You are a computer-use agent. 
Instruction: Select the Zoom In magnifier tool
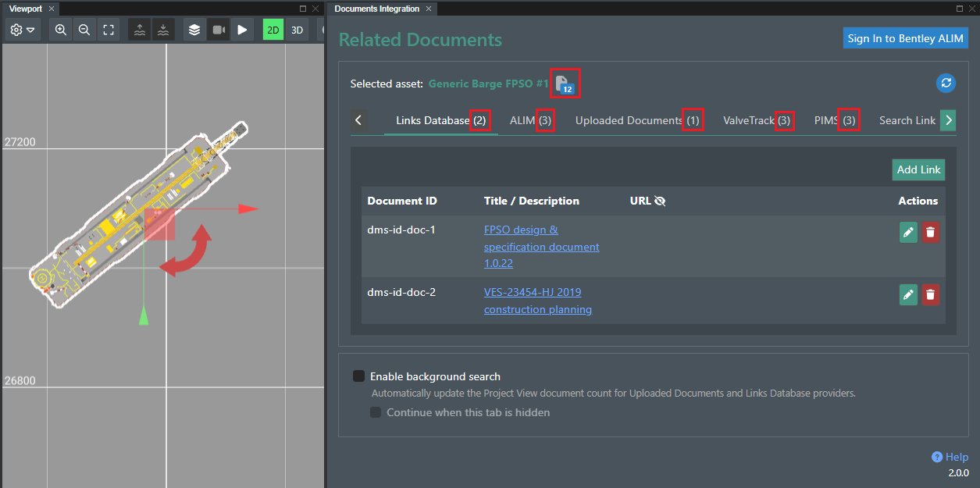point(60,29)
